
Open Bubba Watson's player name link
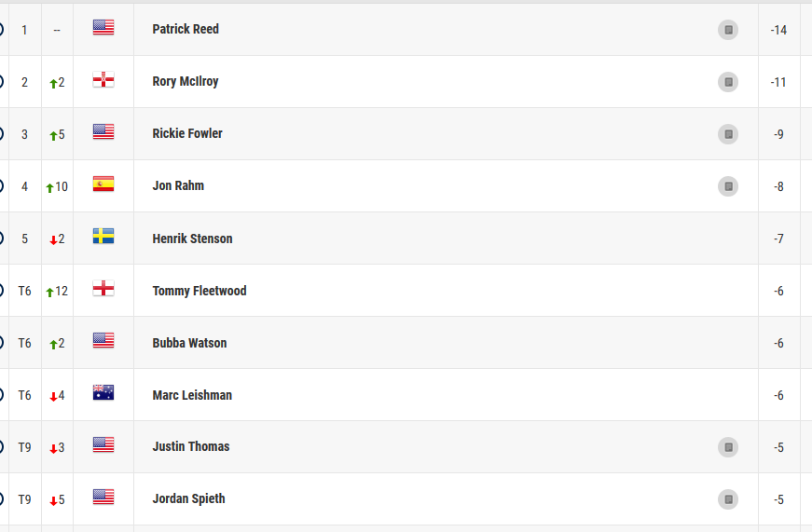click(189, 343)
